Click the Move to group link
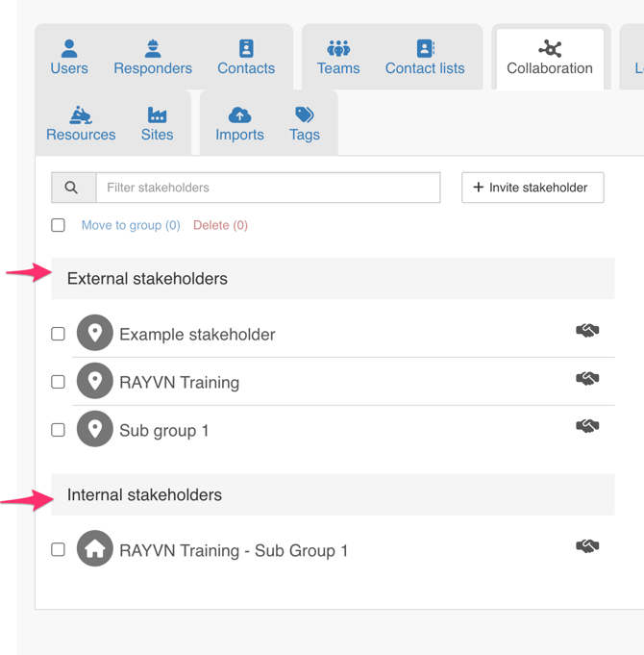644x655 pixels. 131,225
